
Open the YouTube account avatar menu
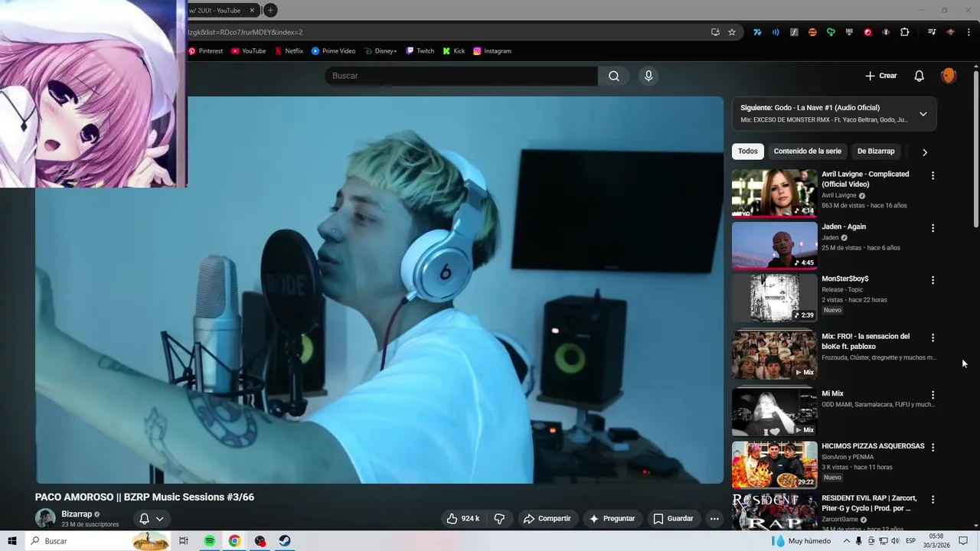pos(949,76)
